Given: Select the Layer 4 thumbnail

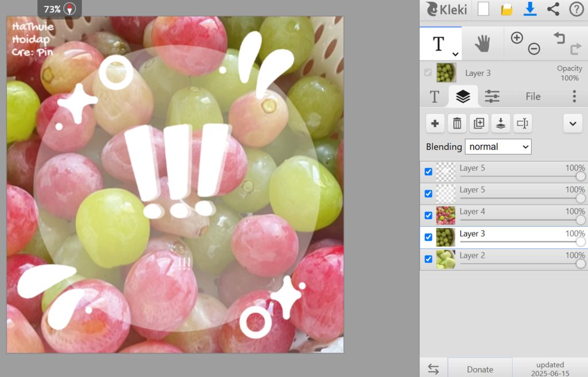Looking at the screenshot, I should [x=446, y=216].
